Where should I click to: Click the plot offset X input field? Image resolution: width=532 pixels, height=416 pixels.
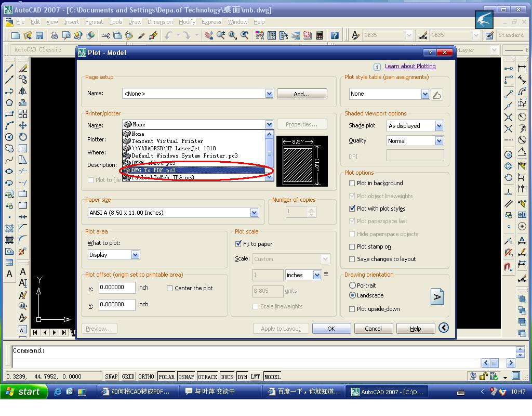[117, 287]
